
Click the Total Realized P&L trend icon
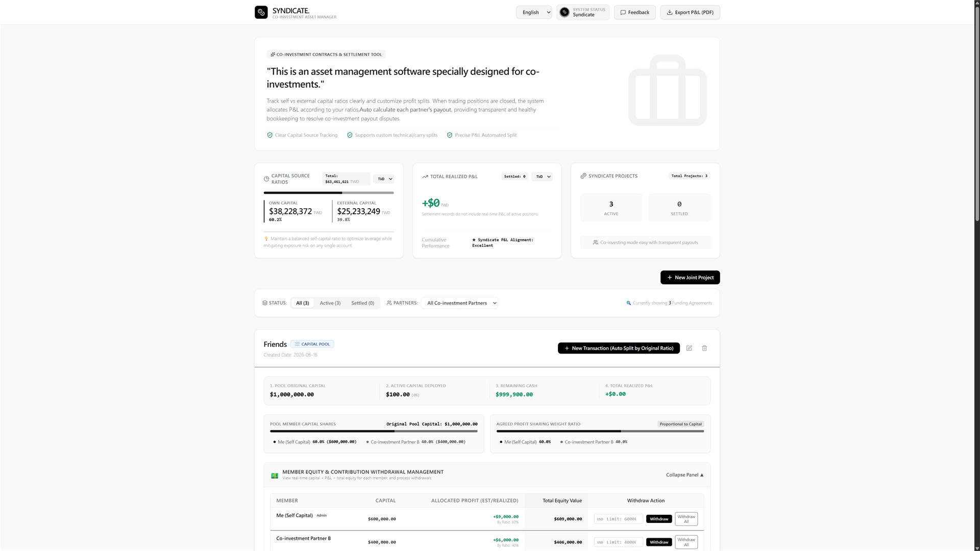(425, 177)
